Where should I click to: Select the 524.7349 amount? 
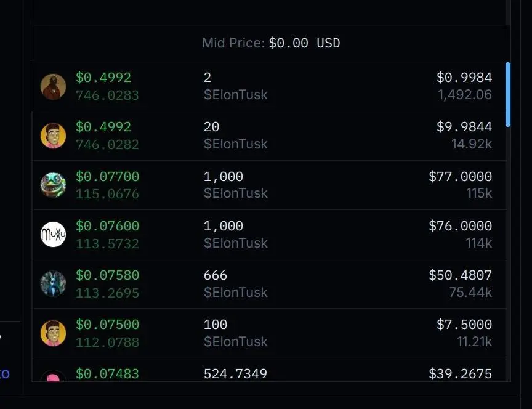pyautogui.click(x=235, y=374)
